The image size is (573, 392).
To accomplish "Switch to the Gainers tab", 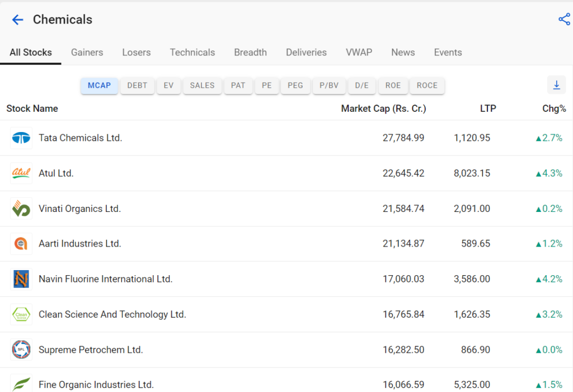I will [87, 53].
